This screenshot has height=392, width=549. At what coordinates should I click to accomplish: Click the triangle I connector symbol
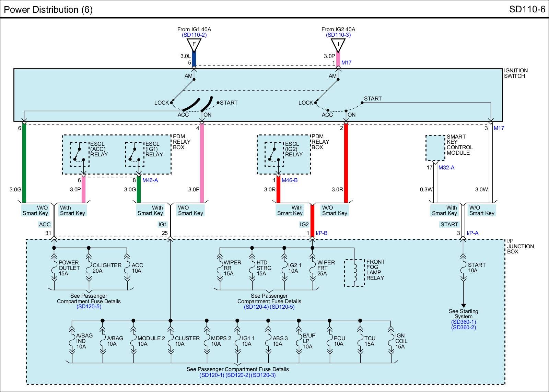click(x=338, y=44)
